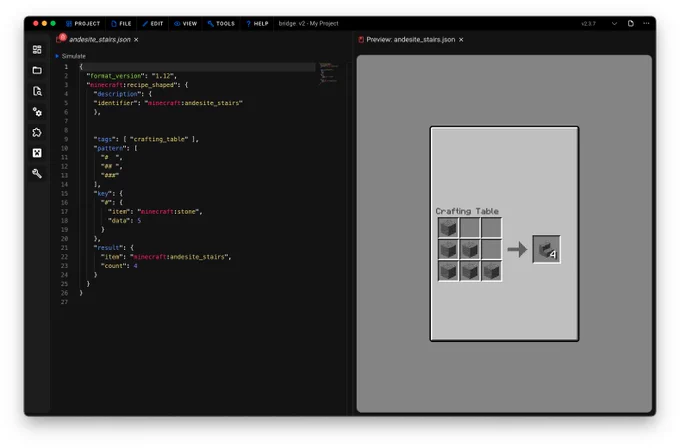Switch to the andesite_stairs.json editor tab
The height and width of the screenshot is (448, 680).
point(100,39)
